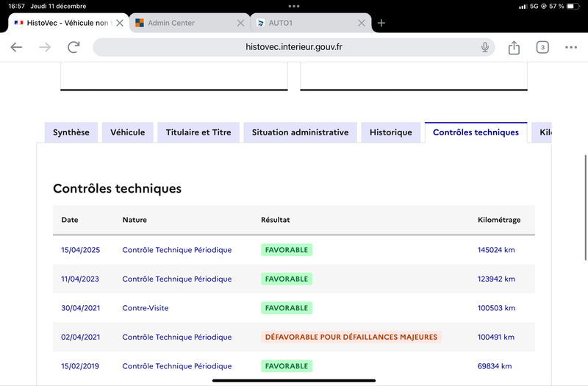Image resolution: width=588 pixels, height=386 pixels.
Task: Tap the browser back arrow
Action: pos(16,47)
